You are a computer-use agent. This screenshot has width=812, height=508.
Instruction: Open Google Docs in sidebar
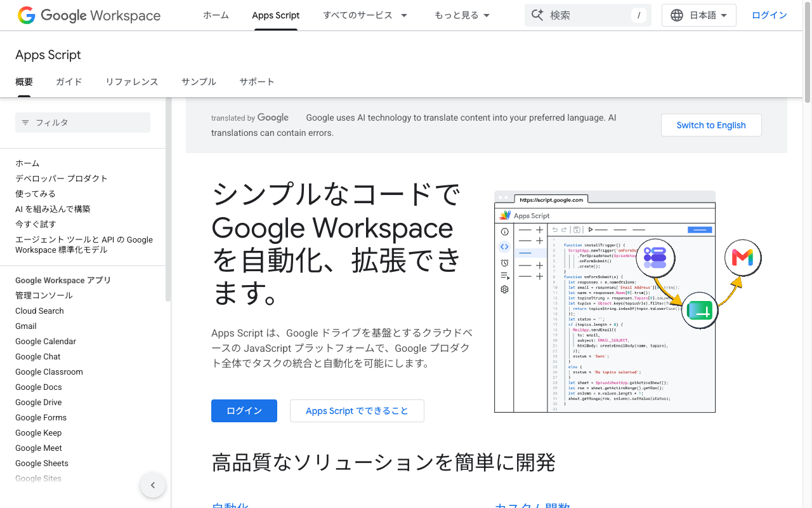[x=39, y=387]
